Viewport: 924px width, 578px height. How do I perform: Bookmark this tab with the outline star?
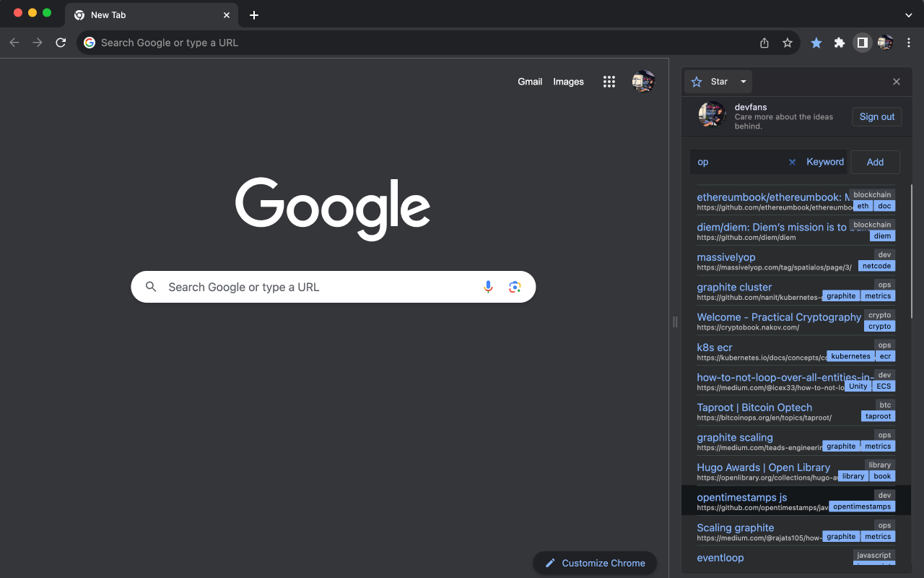click(x=788, y=43)
